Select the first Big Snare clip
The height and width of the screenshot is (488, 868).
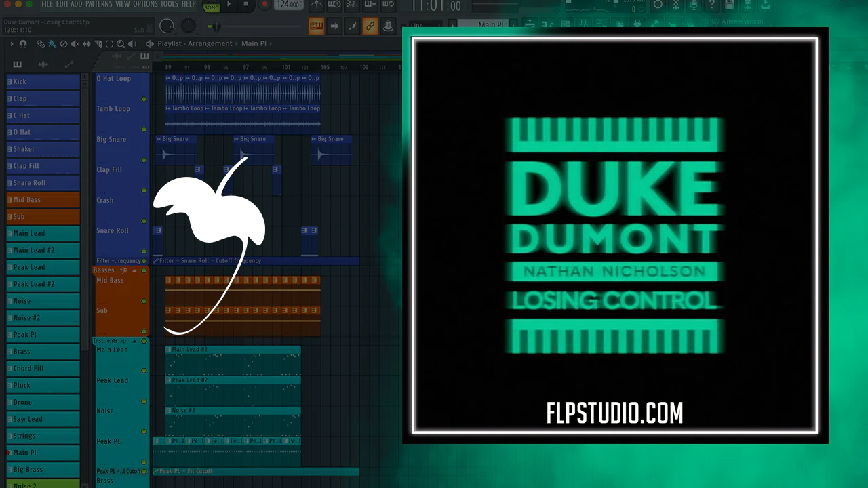tap(176, 150)
